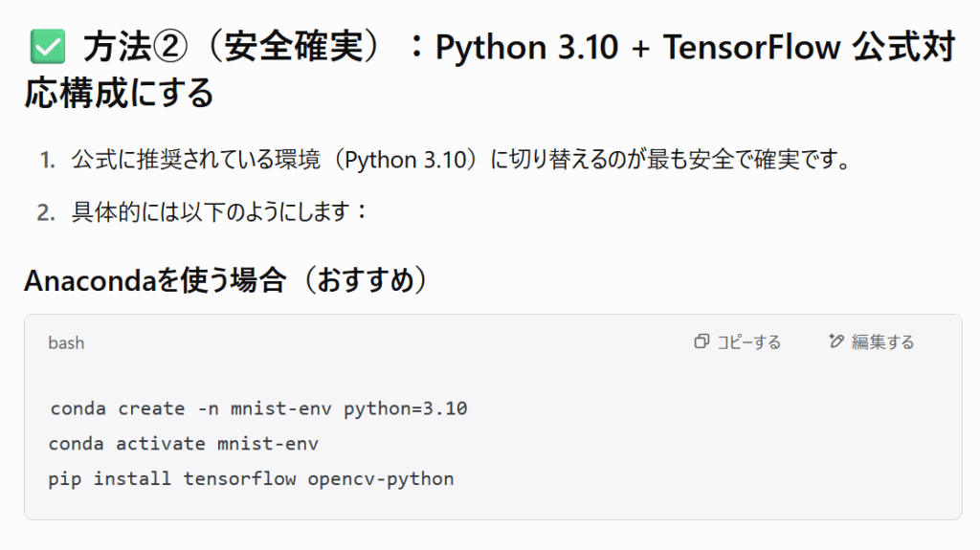Click the conda create command line
This screenshot has height=550, width=980.
click(x=258, y=408)
